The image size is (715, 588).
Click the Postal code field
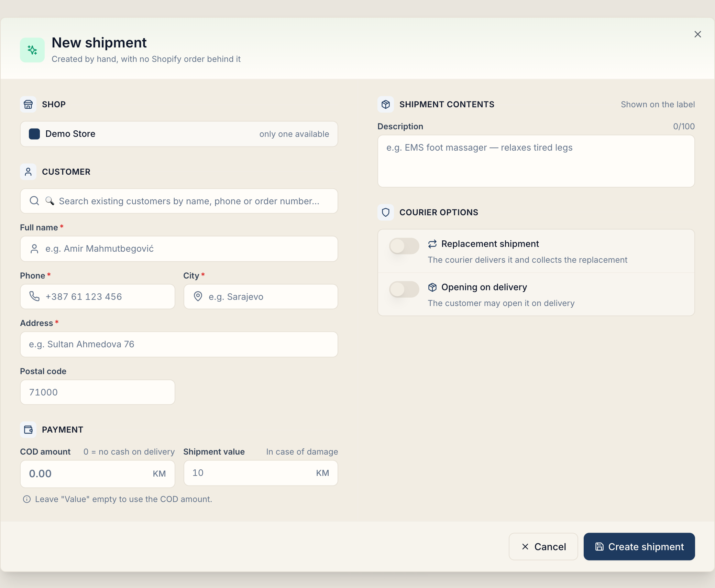tap(98, 392)
